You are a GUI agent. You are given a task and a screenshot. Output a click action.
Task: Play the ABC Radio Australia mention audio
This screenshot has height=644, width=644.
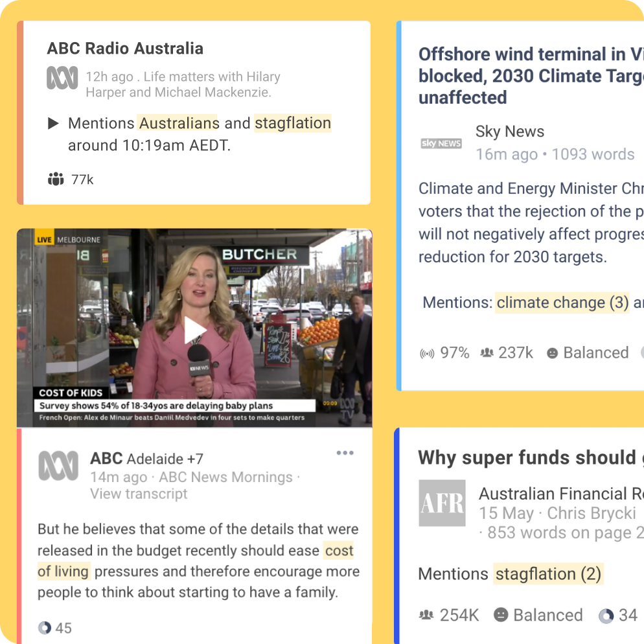(53, 123)
